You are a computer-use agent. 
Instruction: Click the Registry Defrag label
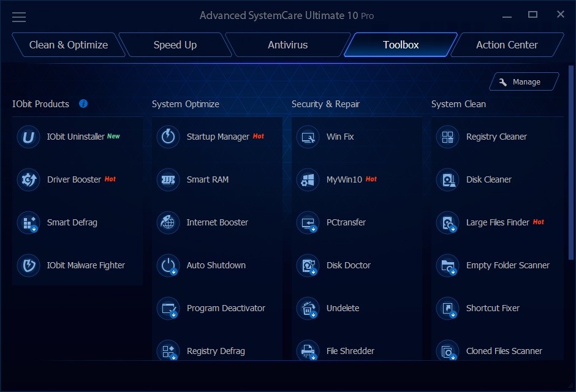click(216, 351)
